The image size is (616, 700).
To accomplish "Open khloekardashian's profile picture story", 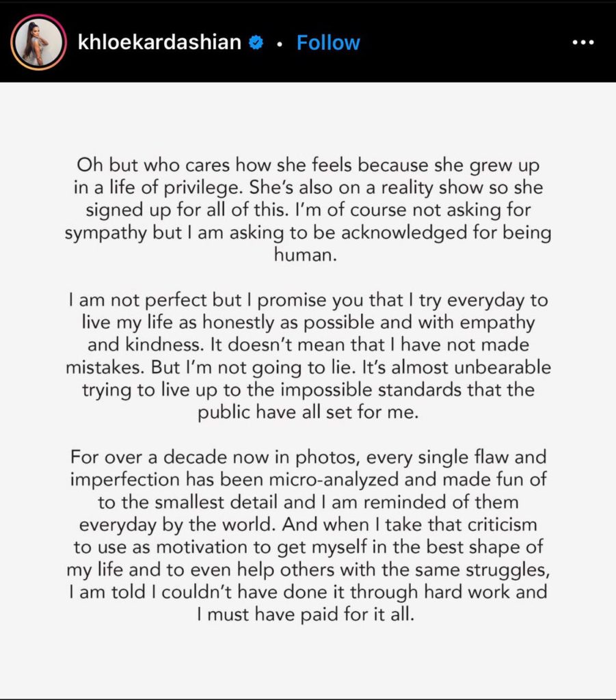I will click(39, 42).
